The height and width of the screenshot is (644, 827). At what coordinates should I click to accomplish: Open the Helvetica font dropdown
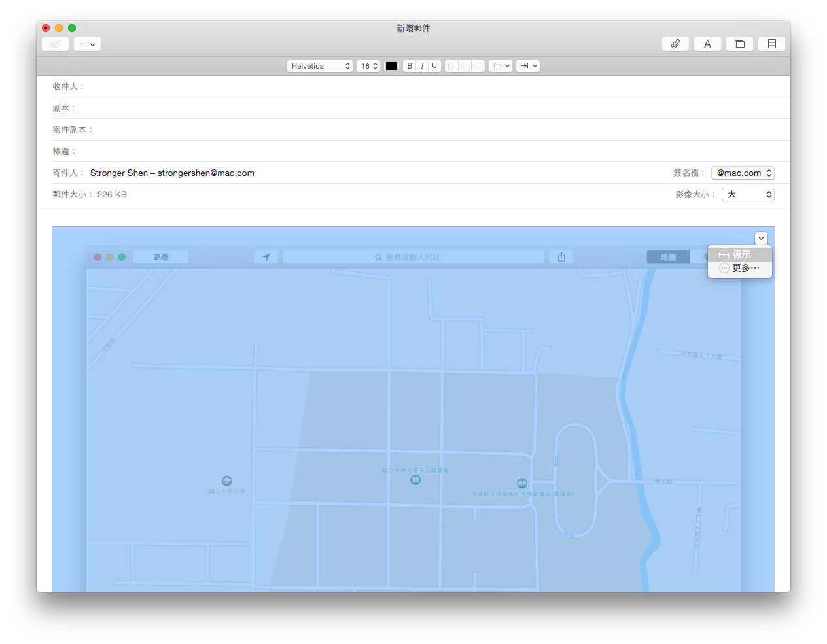point(320,66)
